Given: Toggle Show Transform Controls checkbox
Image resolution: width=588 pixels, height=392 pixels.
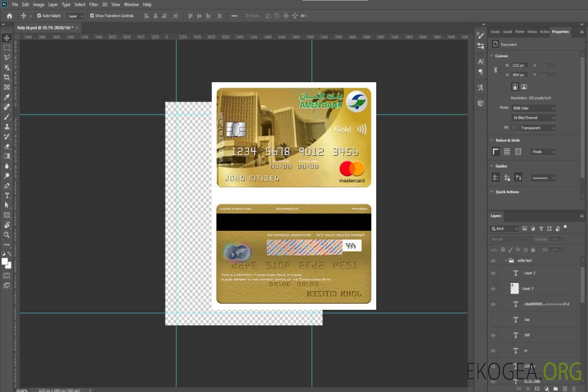Looking at the screenshot, I should tap(92, 16).
